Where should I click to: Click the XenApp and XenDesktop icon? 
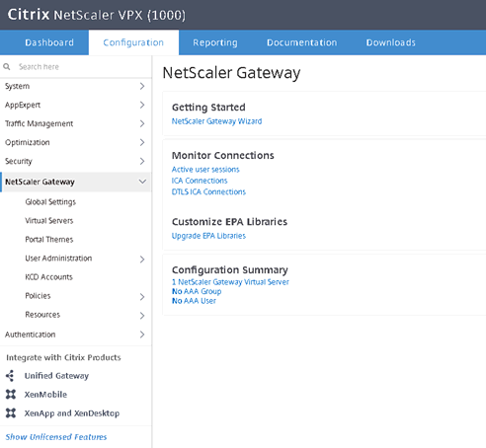pos(11,412)
